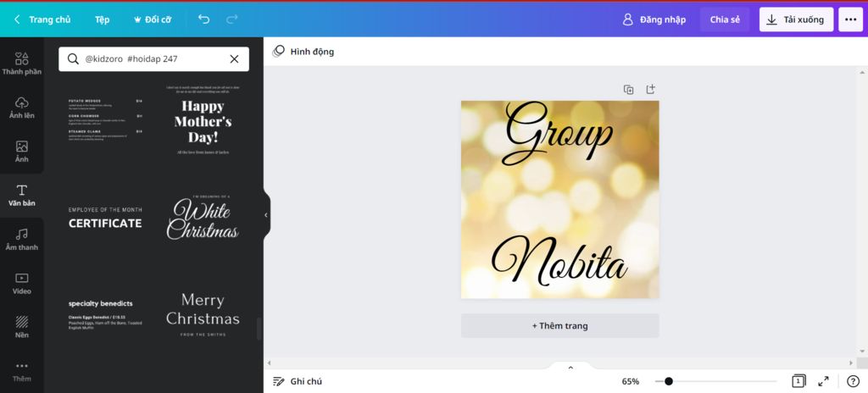Click the Chia sẻ share button
The width and height of the screenshot is (868, 393).
coord(725,19)
